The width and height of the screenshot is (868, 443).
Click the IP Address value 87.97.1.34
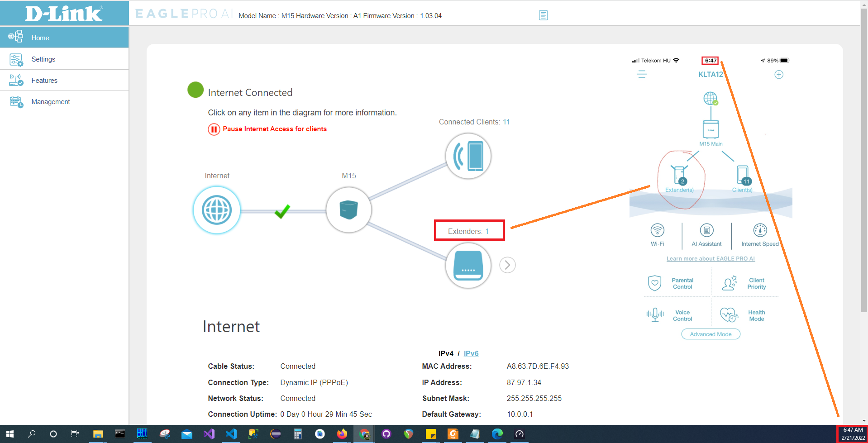click(524, 382)
